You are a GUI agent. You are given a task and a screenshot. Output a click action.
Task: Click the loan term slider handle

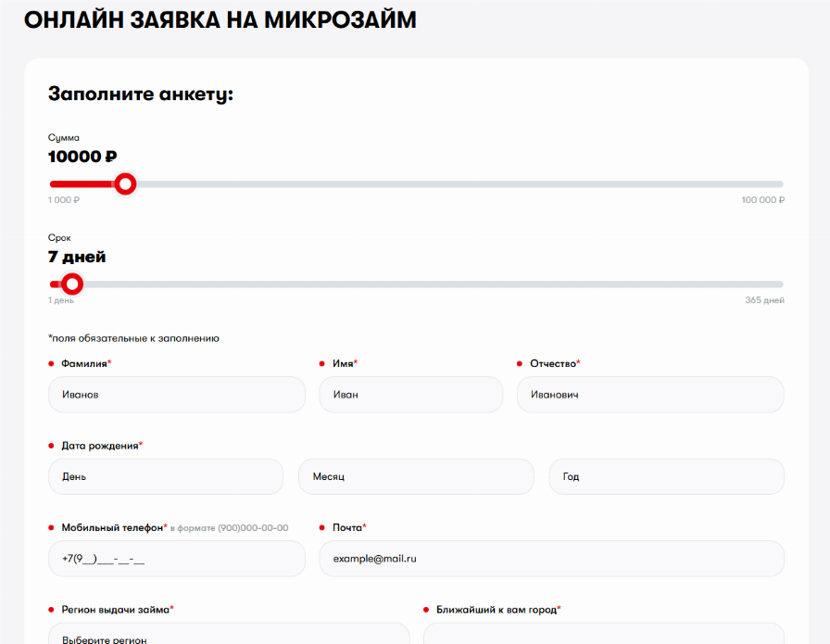[72, 284]
